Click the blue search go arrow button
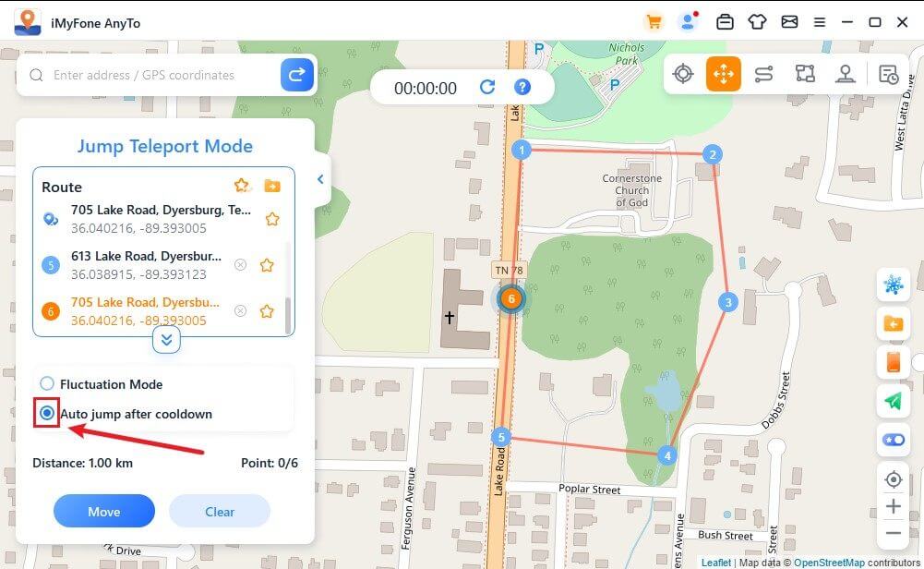This screenshot has width=924, height=569. click(297, 75)
